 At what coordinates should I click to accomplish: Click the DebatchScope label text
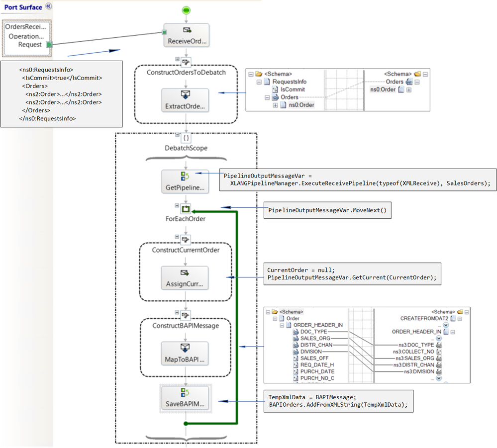[186, 148]
